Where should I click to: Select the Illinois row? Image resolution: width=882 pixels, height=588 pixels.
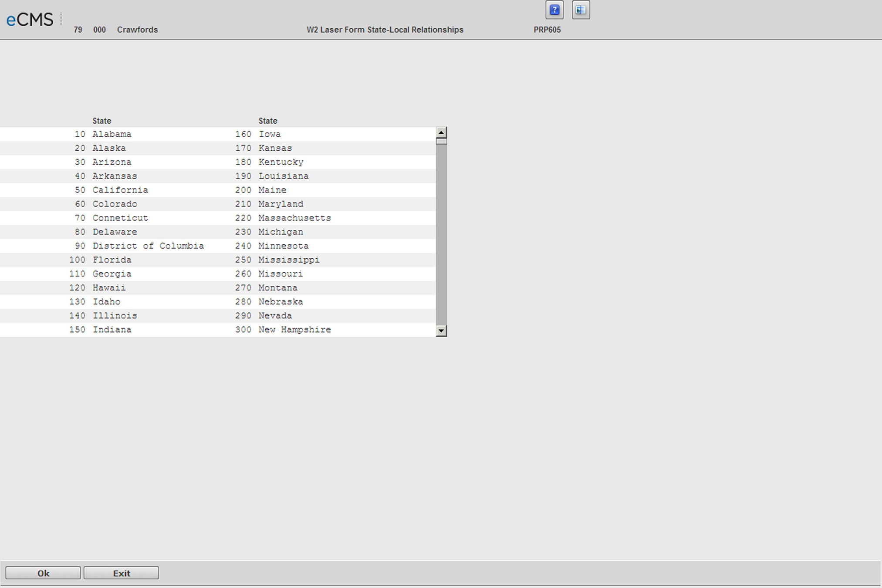[x=115, y=315]
